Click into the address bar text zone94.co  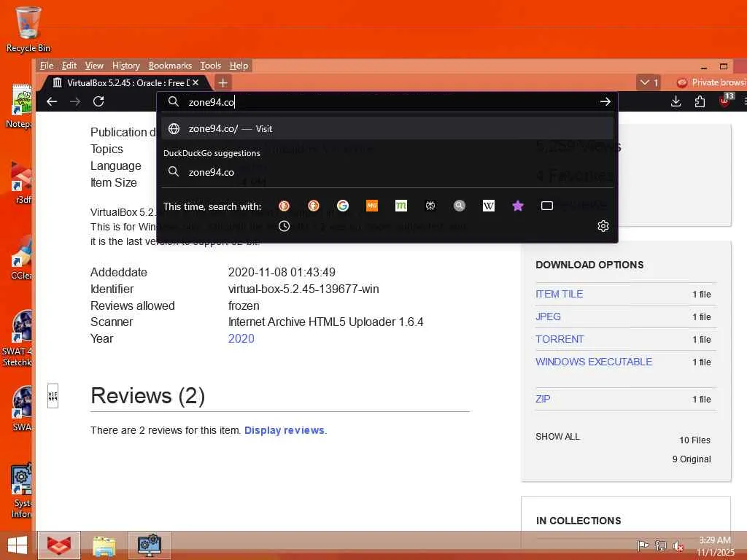click(x=212, y=102)
